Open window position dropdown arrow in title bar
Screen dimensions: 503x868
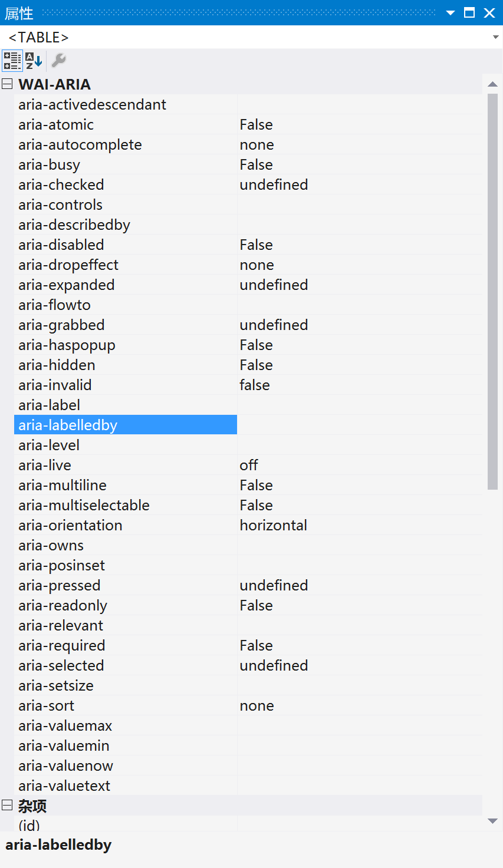(x=451, y=13)
